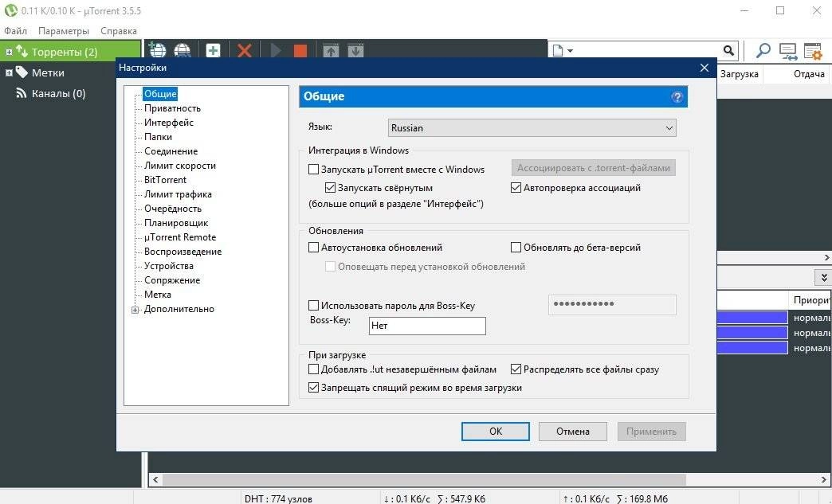Click the remote access monitor icon
This screenshot has height=504, width=832.
788,52
